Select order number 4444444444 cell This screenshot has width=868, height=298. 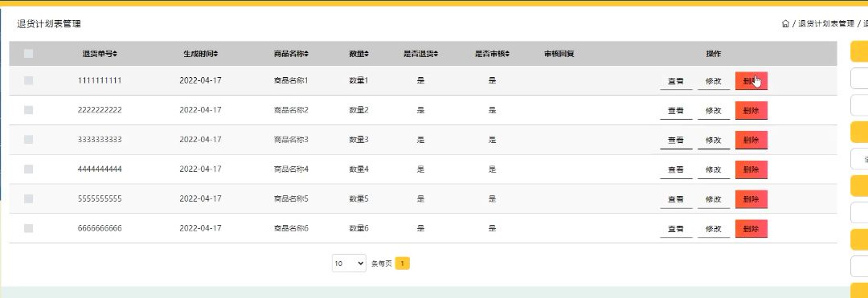(x=100, y=169)
